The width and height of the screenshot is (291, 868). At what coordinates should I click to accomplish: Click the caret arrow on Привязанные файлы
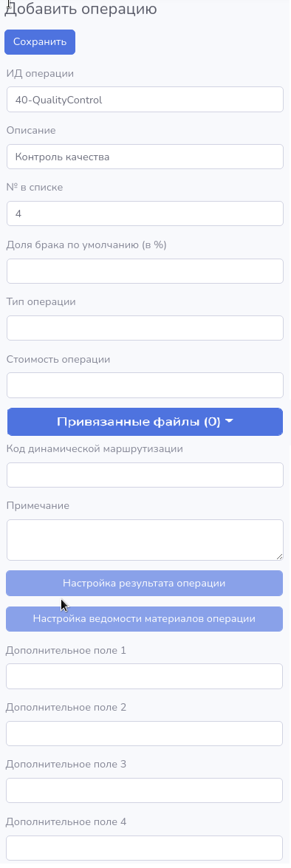(230, 422)
